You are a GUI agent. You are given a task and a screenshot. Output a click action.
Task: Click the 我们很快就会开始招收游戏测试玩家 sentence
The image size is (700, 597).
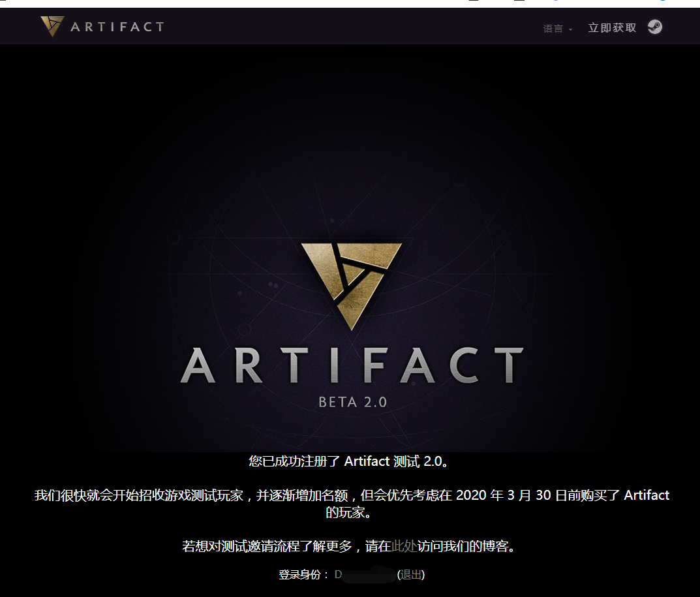(138, 495)
